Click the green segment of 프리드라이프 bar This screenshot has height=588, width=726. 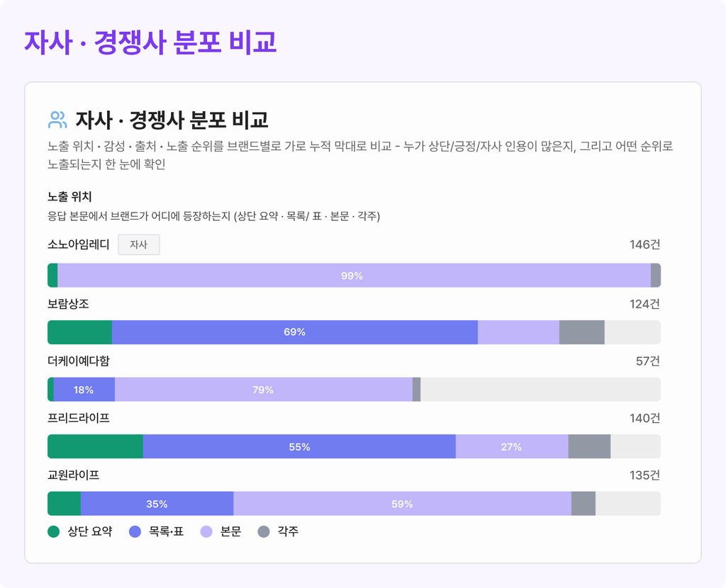click(96, 446)
